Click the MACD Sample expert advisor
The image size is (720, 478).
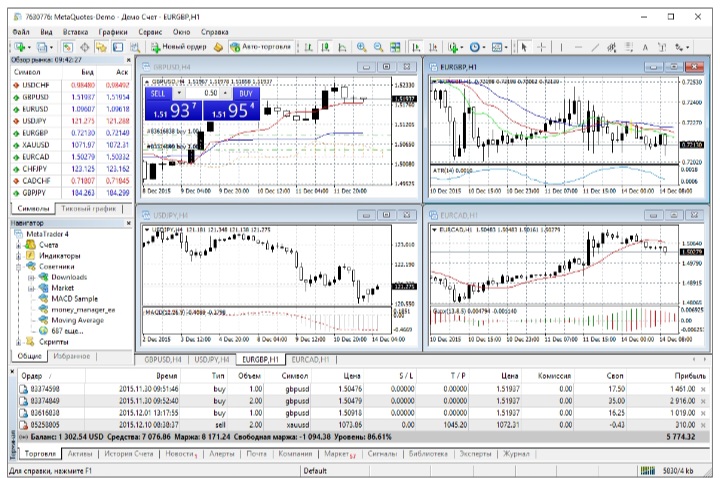[x=74, y=298]
